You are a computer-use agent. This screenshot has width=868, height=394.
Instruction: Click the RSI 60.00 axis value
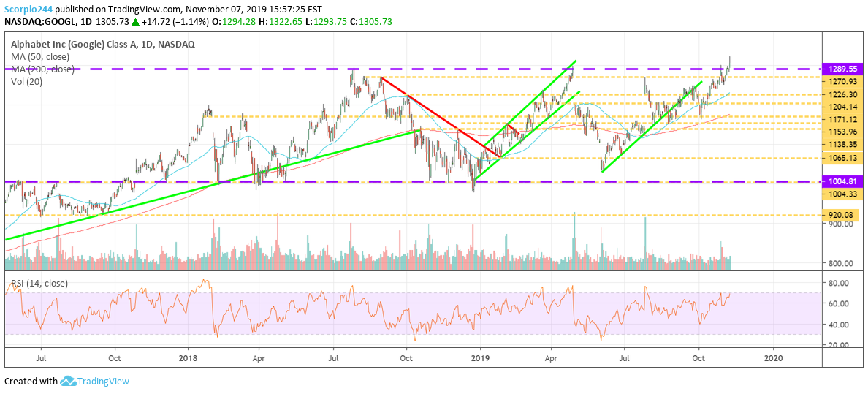click(x=839, y=303)
